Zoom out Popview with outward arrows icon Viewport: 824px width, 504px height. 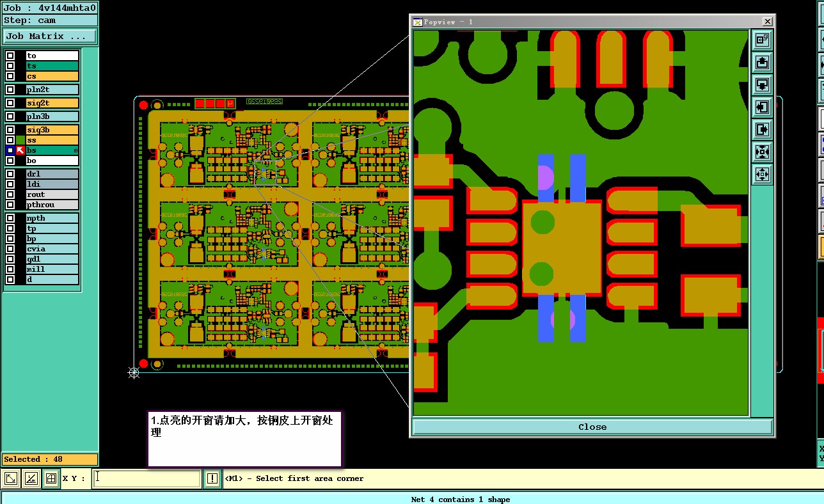click(762, 174)
